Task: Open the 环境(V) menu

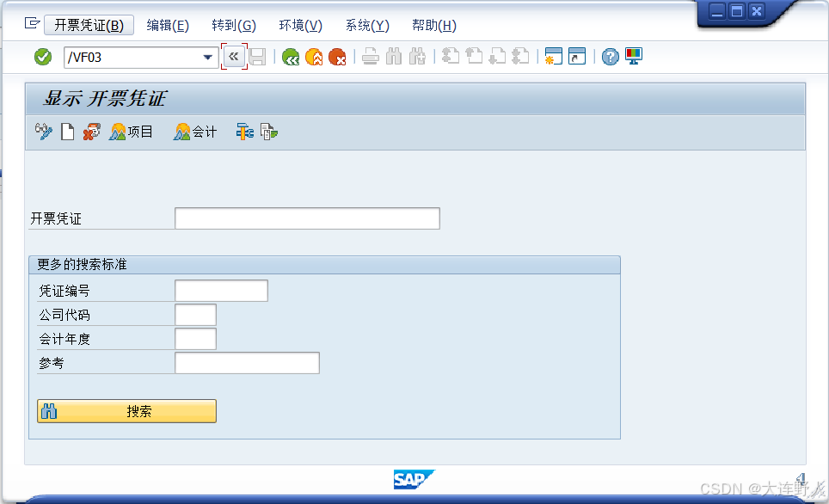Action: coord(300,26)
